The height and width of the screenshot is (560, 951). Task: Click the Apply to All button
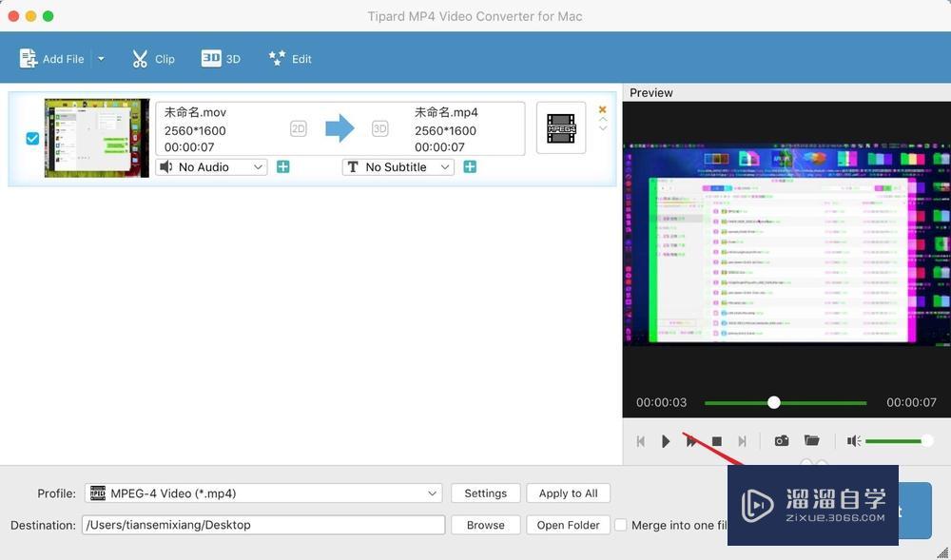pyautogui.click(x=569, y=493)
